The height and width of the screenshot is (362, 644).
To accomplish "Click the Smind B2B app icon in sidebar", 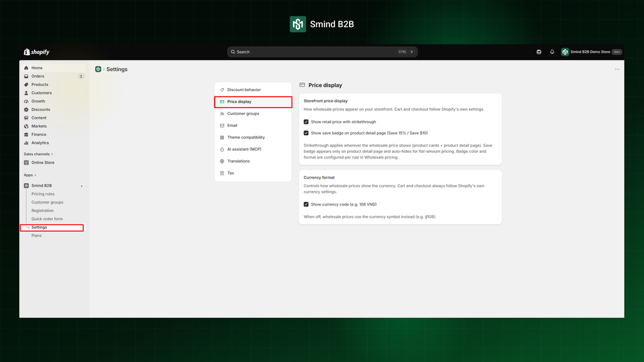I will point(26,185).
